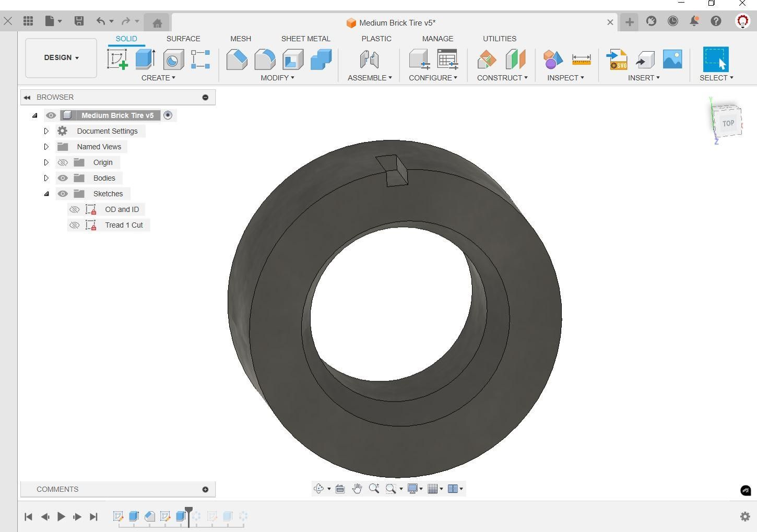This screenshot has height=532, width=757.
Task: Play the timeline forward
Action: click(61, 516)
